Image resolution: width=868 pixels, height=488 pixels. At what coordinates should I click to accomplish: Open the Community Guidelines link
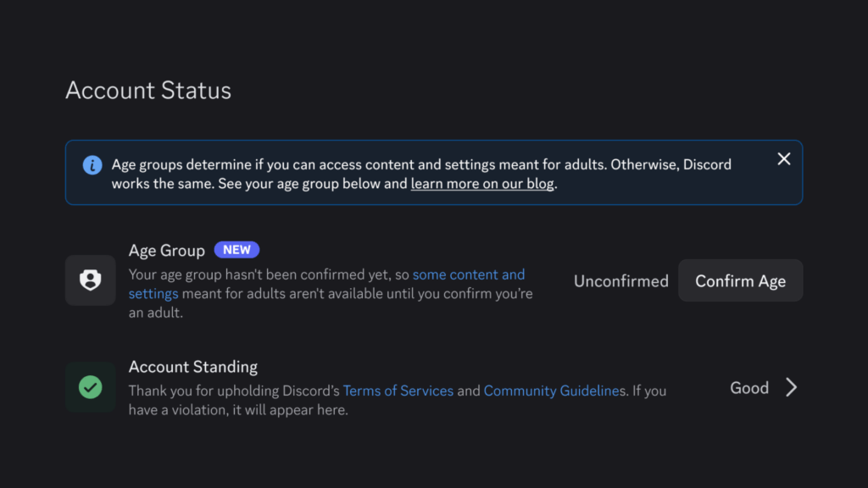pyautogui.click(x=554, y=391)
